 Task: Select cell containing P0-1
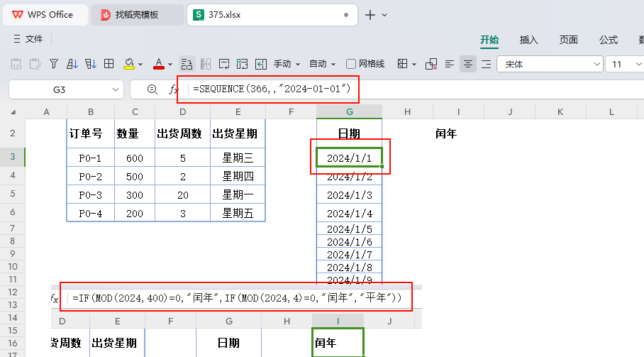pyautogui.click(x=91, y=158)
